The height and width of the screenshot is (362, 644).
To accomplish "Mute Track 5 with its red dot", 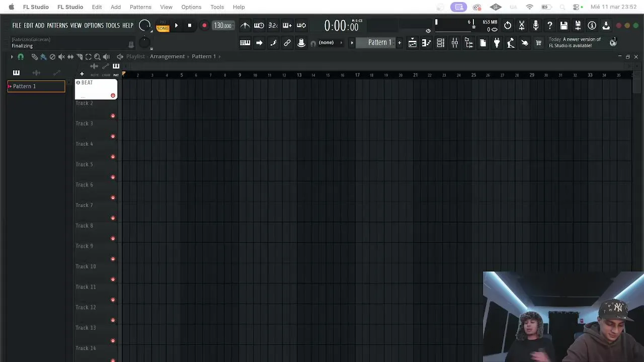I will (x=113, y=177).
